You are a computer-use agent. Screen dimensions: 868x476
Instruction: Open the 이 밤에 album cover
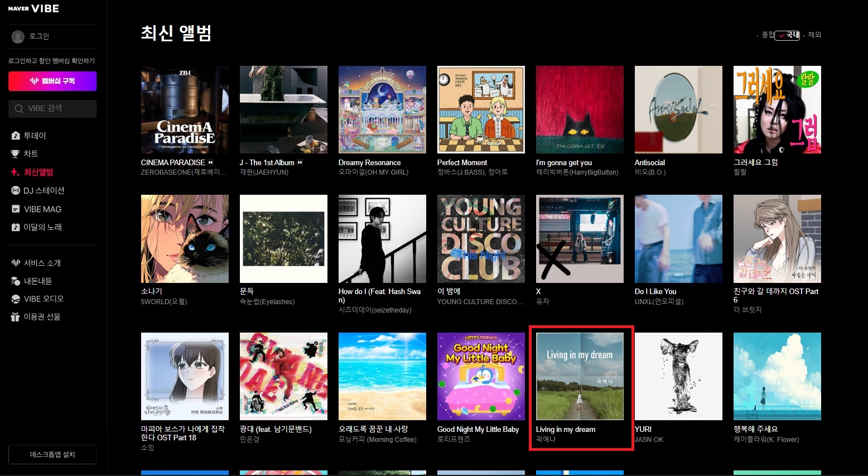[x=481, y=238]
